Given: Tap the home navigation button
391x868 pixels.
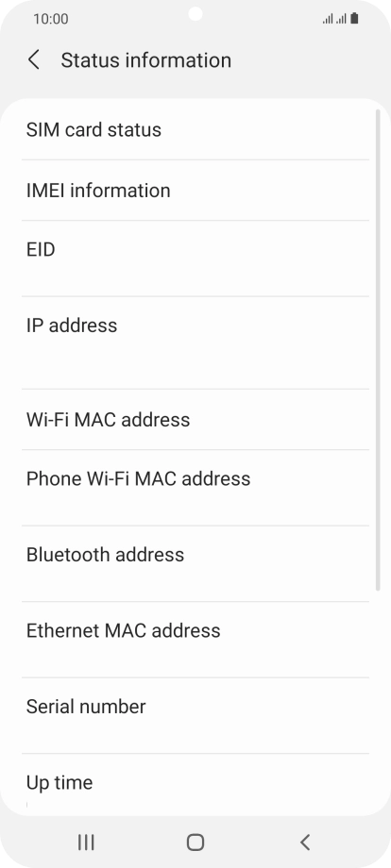Looking at the screenshot, I should coord(195,842).
